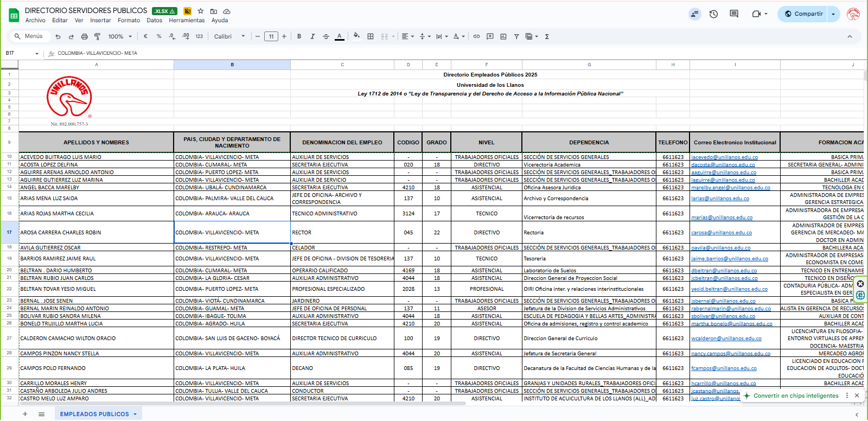Redo the last action
This screenshot has width=868, height=421.
[x=71, y=36]
